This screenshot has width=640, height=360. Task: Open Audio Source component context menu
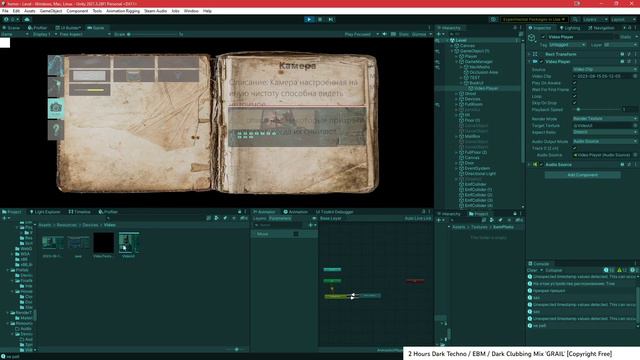[636, 164]
